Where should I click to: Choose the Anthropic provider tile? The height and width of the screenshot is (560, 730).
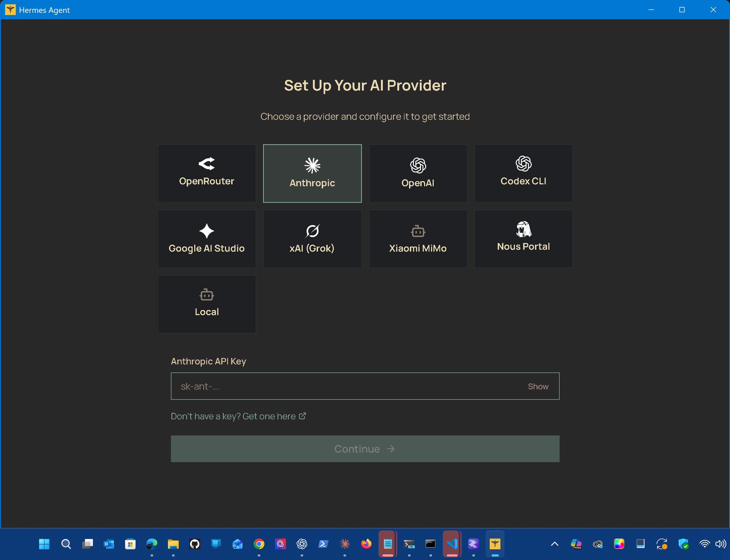point(312,173)
